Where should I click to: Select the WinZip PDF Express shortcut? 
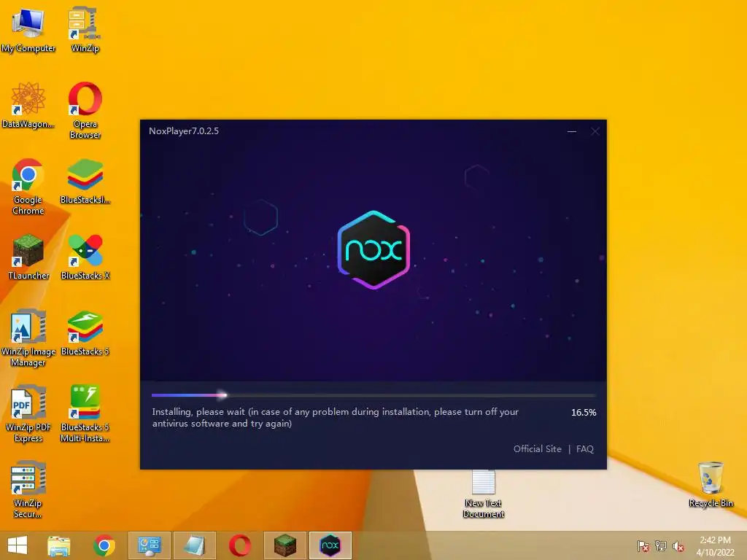tap(28, 414)
